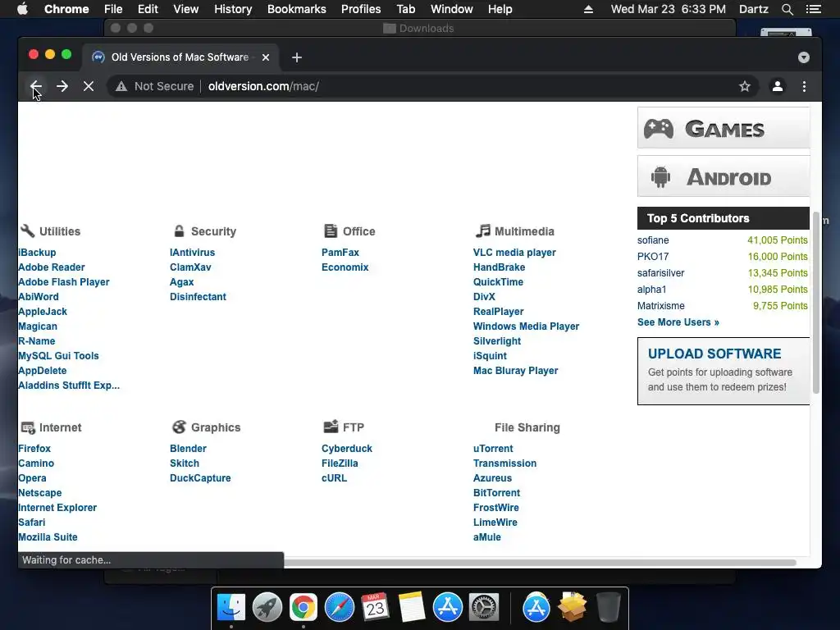
Task: Open the Cyberduck link under FTP
Action: click(x=347, y=449)
